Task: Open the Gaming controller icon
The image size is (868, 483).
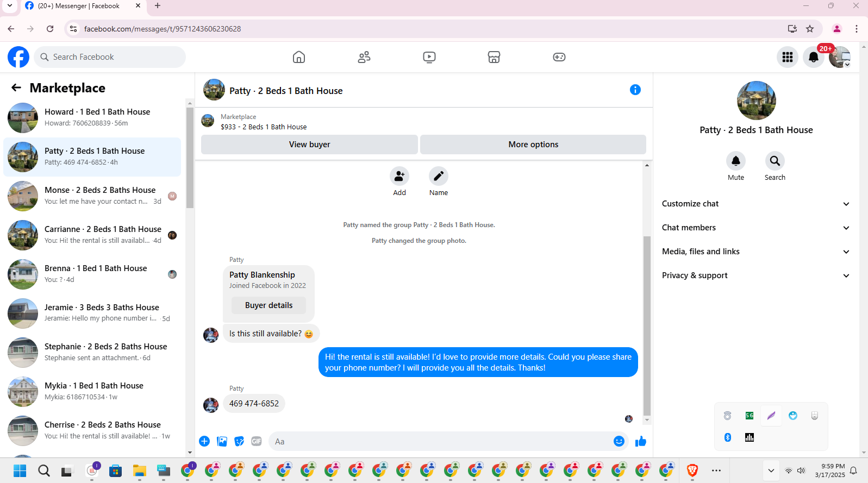Action: (559, 57)
